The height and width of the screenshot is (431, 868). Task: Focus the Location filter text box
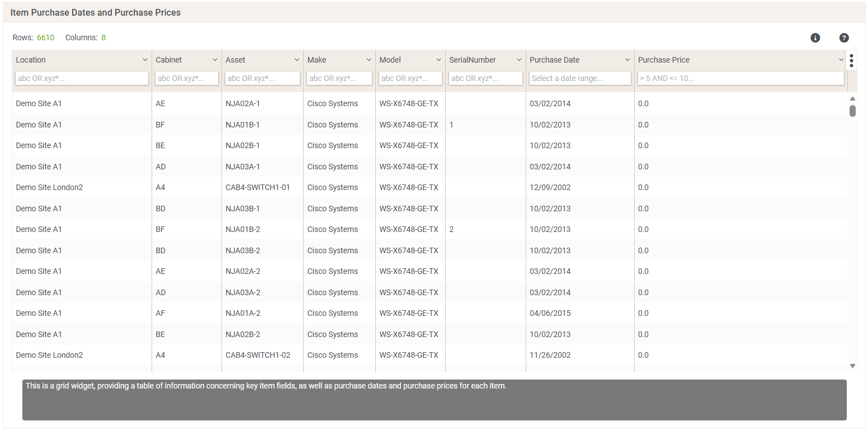click(82, 78)
